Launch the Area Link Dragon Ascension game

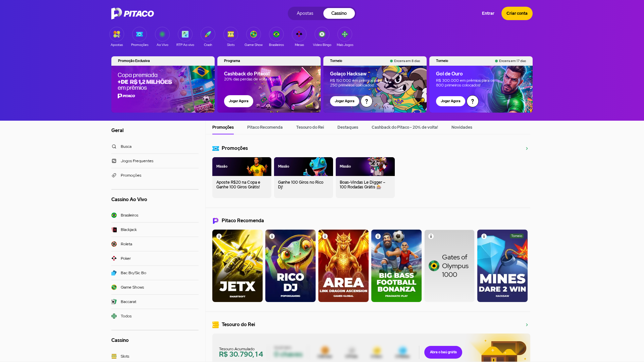point(343,266)
